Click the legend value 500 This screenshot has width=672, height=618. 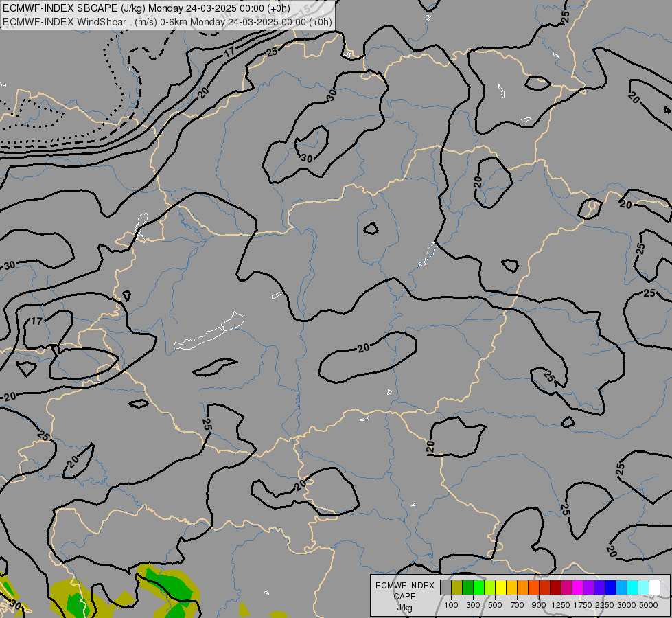495,605
